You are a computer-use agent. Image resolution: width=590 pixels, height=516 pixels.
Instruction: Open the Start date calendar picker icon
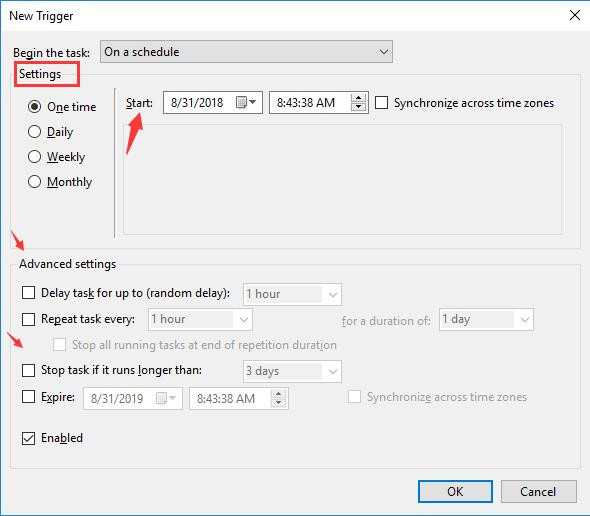pyautogui.click(x=246, y=102)
